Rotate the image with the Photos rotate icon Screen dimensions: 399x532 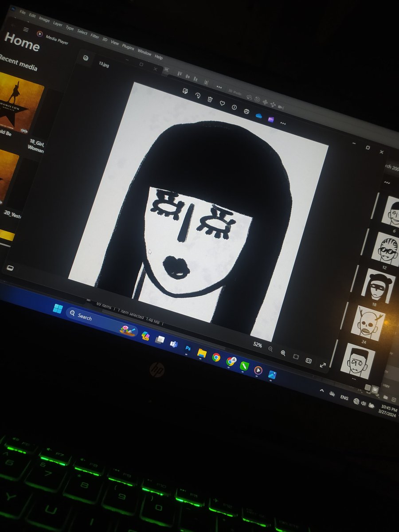pos(198,95)
